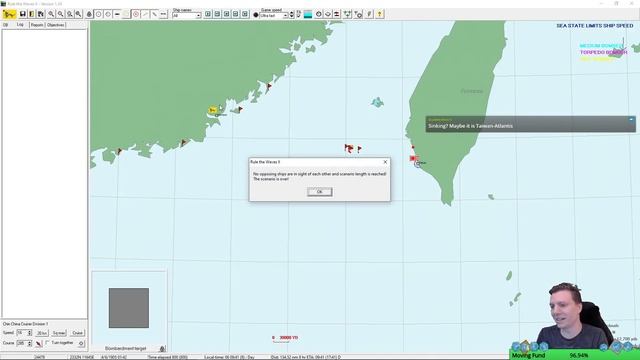The image size is (640, 360).
Task: Click the dark teardrop-shaped toolbar icon
Action: tap(89, 14)
